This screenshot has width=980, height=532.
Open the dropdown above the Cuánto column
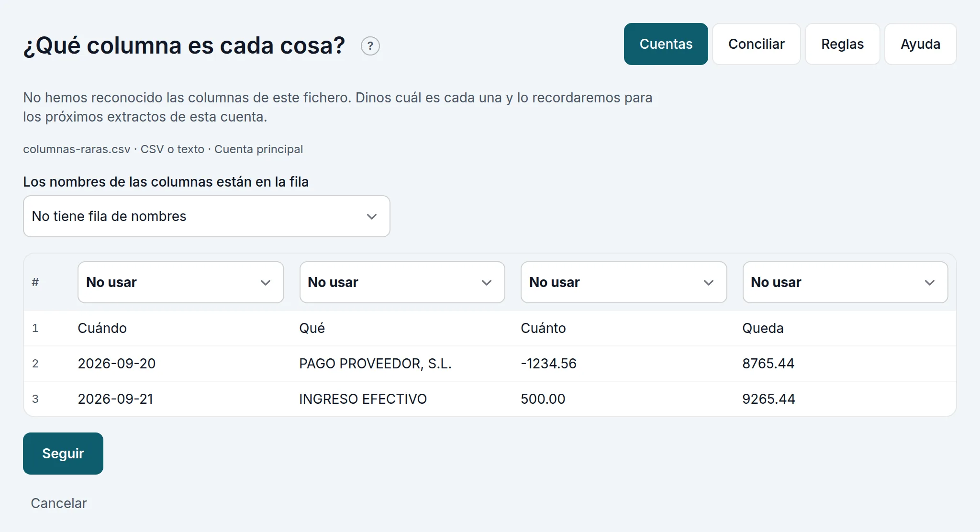[624, 282]
